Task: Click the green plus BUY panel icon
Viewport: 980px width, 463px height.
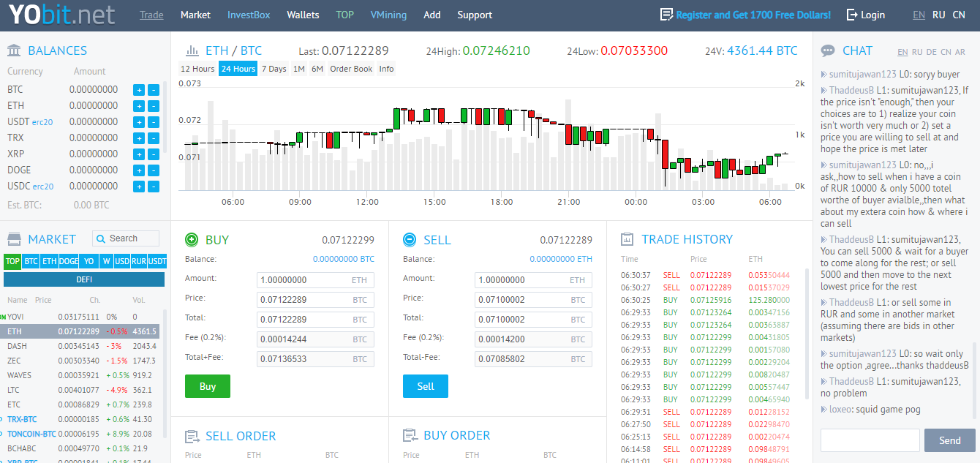Action: point(192,239)
